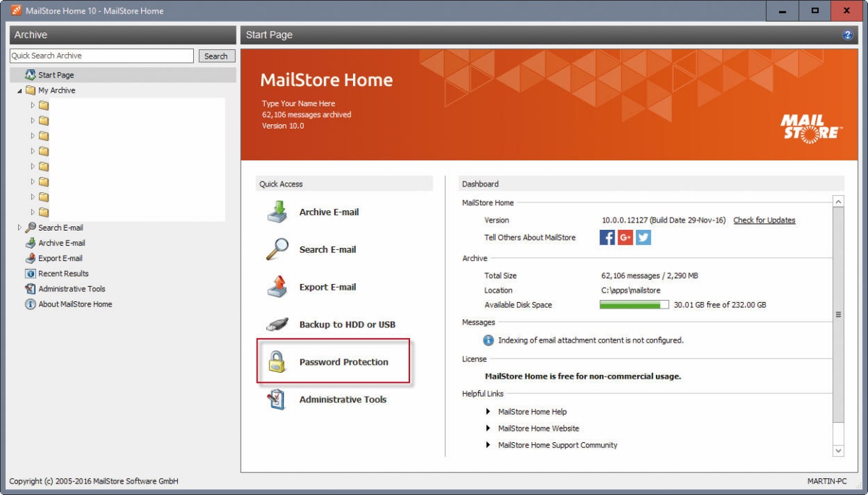Open the MailStore Home Help link
This screenshot has width=868, height=495.
532,412
